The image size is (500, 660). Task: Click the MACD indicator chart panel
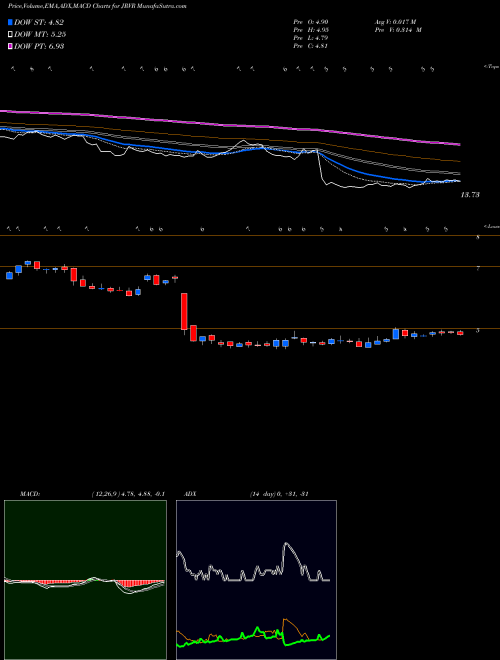[x=85, y=580]
